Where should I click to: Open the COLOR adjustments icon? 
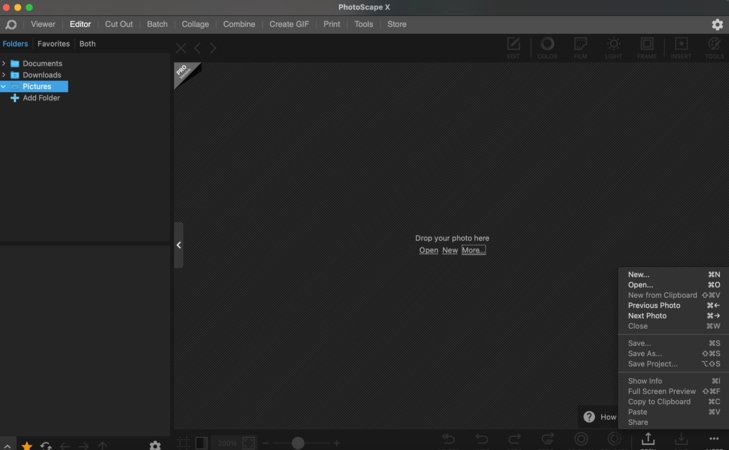click(547, 45)
